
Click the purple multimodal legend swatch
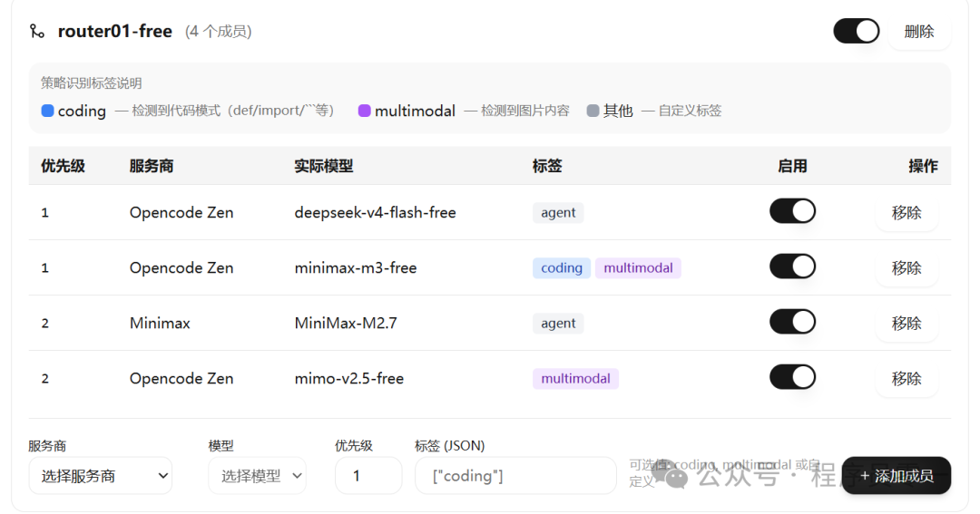365,111
